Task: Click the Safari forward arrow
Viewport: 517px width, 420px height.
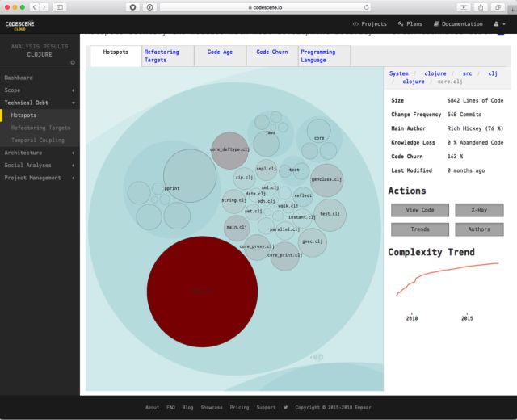Action: tap(44, 7)
